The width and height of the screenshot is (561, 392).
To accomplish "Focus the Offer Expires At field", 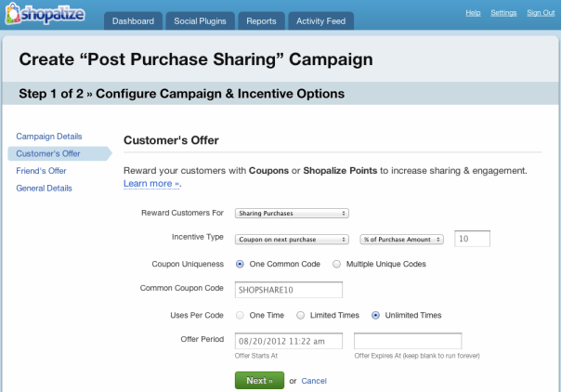I will tap(408, 341).
